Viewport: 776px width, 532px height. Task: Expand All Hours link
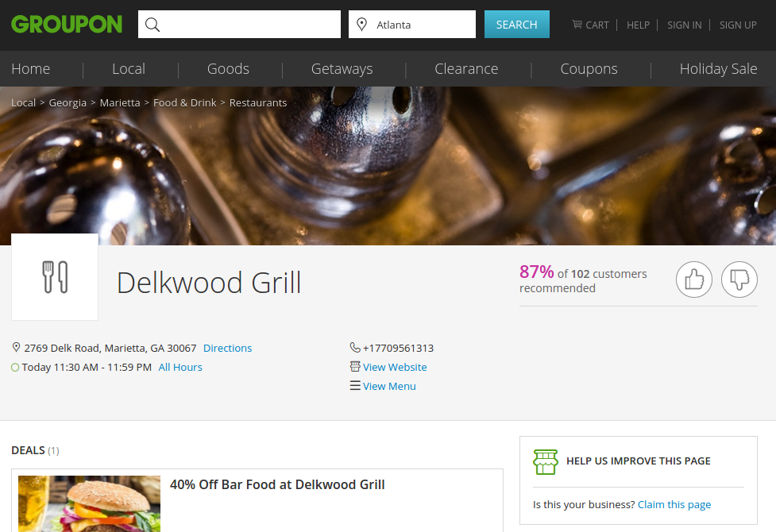coord(180,367)
